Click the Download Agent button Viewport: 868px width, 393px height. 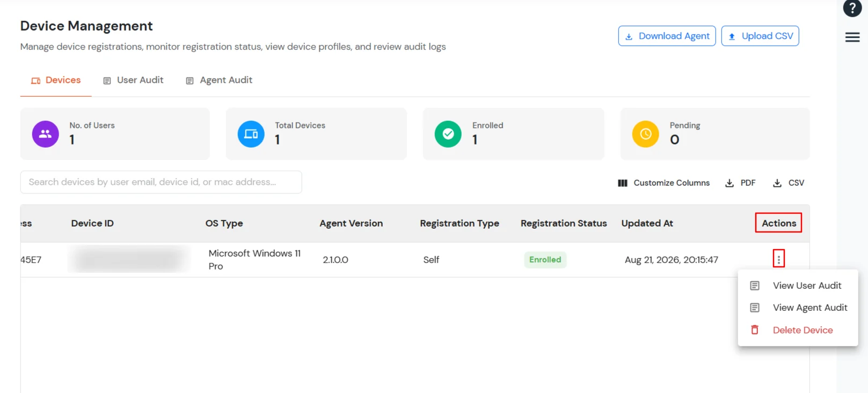667,36
